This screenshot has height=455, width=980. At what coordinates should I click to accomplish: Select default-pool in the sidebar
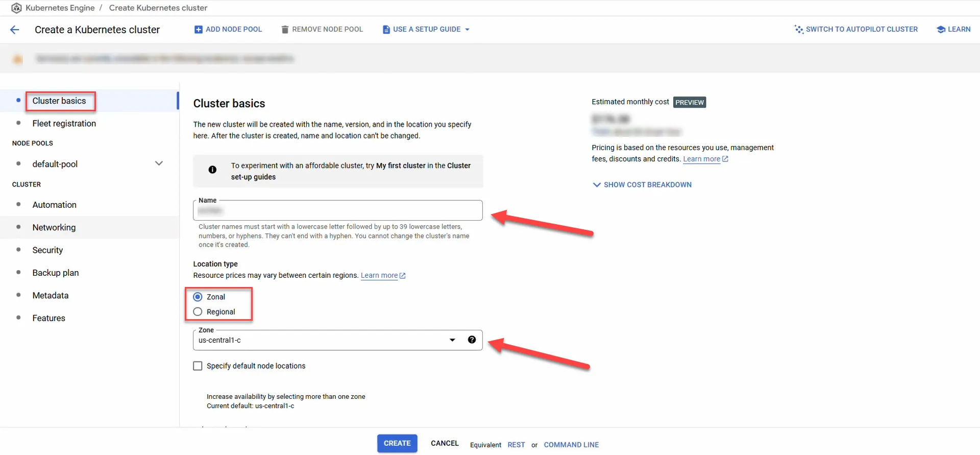[55, 164]
